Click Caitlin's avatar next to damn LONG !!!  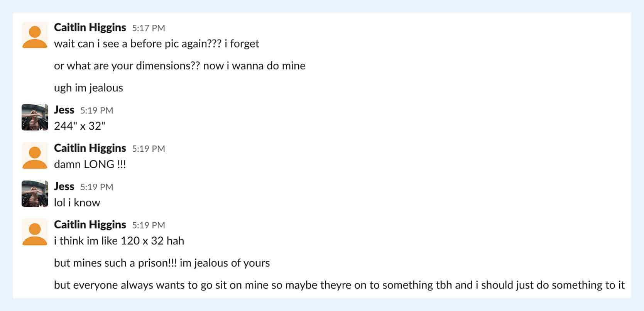coord(35,155)
